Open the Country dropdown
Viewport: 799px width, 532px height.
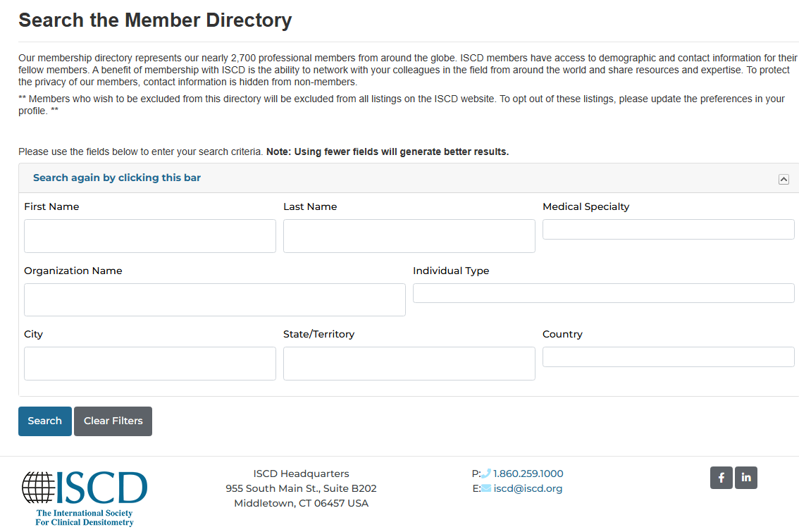[x=668, y=357]
